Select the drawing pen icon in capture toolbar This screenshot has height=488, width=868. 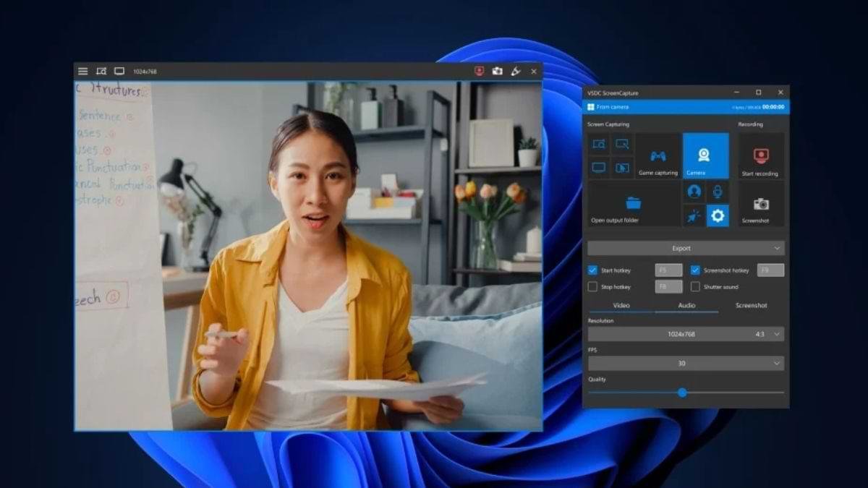point(516,71)
